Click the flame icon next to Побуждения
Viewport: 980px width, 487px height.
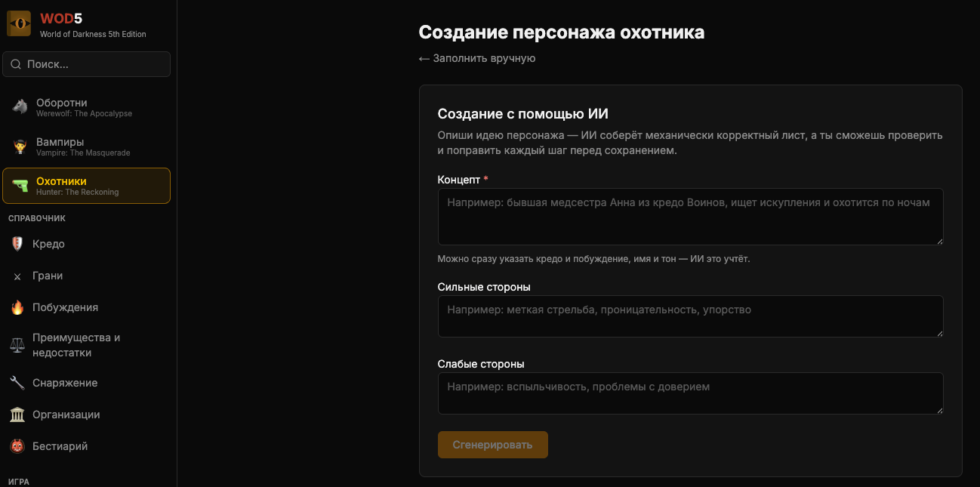[17, 307]
